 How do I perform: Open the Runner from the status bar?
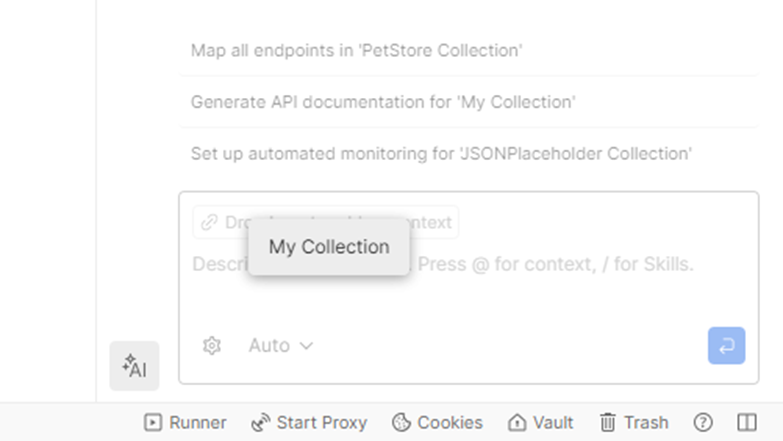click(185, 423)
